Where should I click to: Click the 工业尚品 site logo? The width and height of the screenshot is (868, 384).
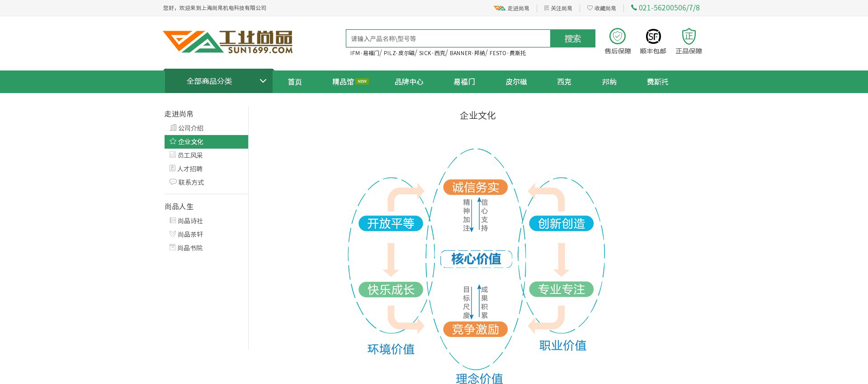pyautogui.click(x=227, y=42)
